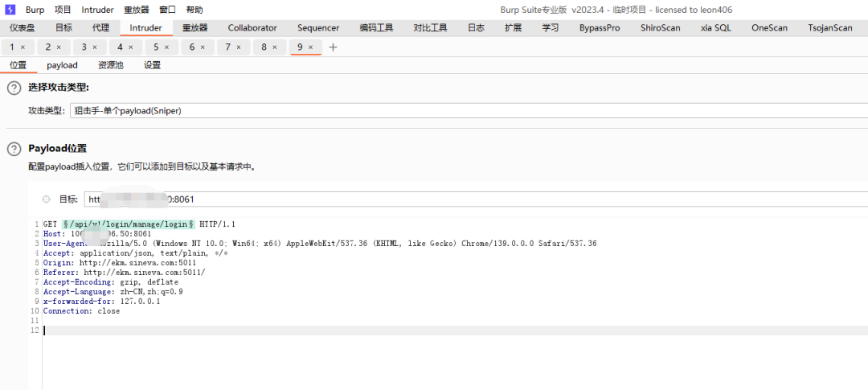Switch to the 设置 sub-tab
The width and height of the screenshot is (868, 390).
click(152, 65)
